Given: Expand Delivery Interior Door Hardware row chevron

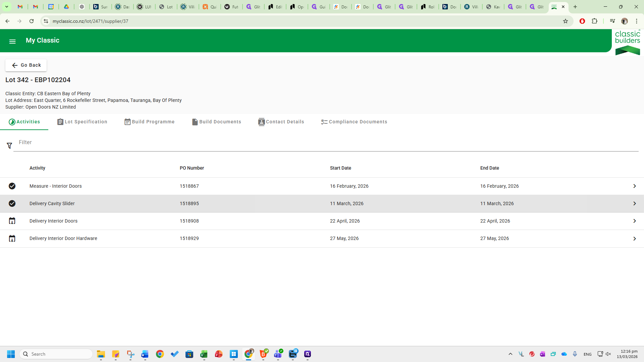Looking at the screenshot, I should 634,239.
